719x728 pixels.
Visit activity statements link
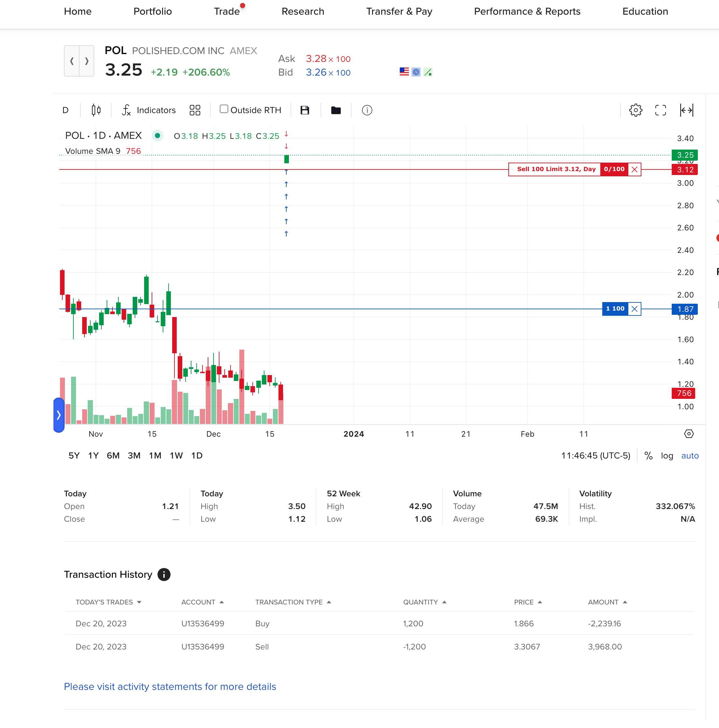pyautogui.click(x=170, y=687)
